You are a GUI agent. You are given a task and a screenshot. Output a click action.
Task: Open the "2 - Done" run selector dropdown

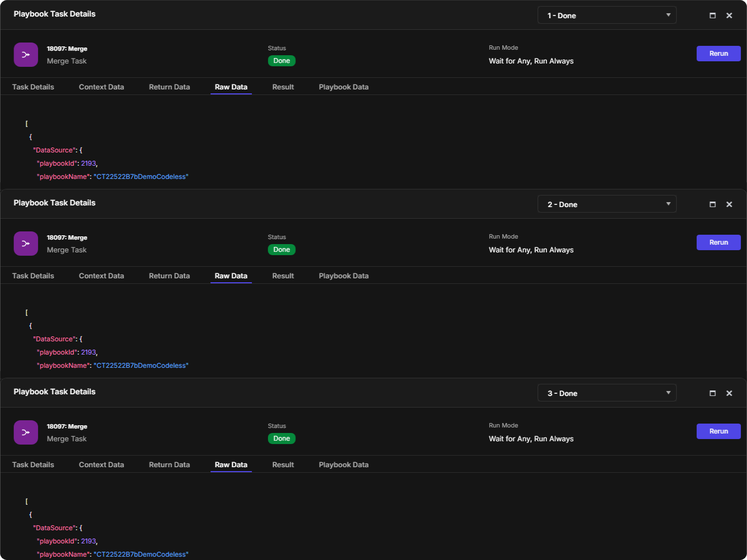(x=607, y=204)
